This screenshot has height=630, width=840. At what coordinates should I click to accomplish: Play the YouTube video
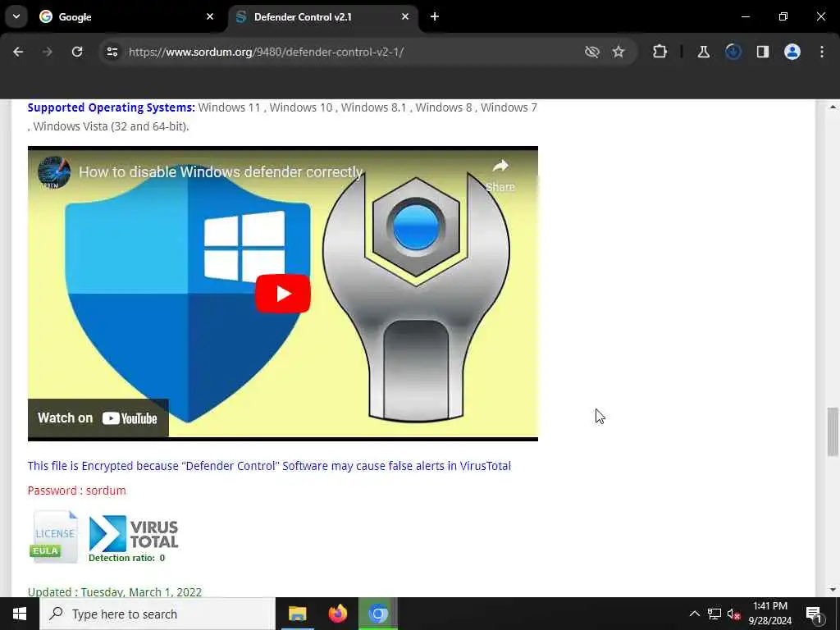tap(283, 294)
